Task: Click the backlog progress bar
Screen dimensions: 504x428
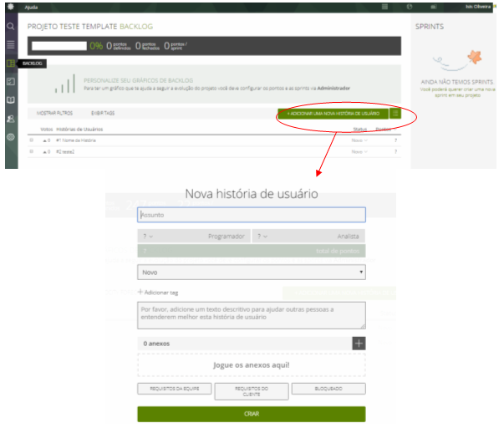Action: click(57, 45)
